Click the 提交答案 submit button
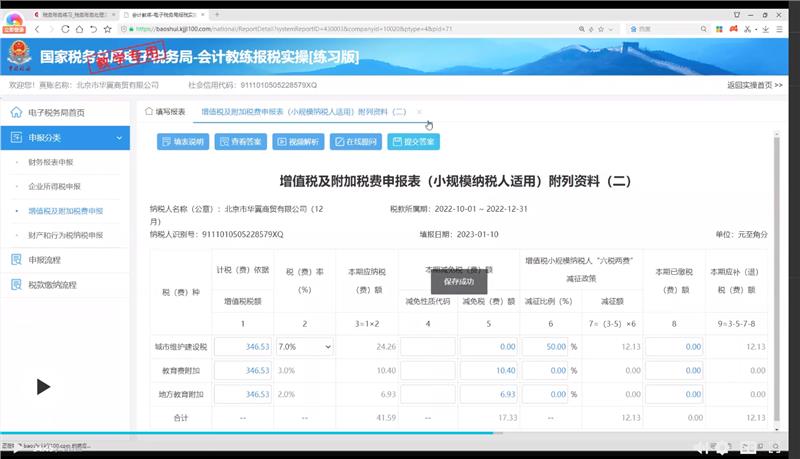The image size is (800, 459). tap(414, 142)
